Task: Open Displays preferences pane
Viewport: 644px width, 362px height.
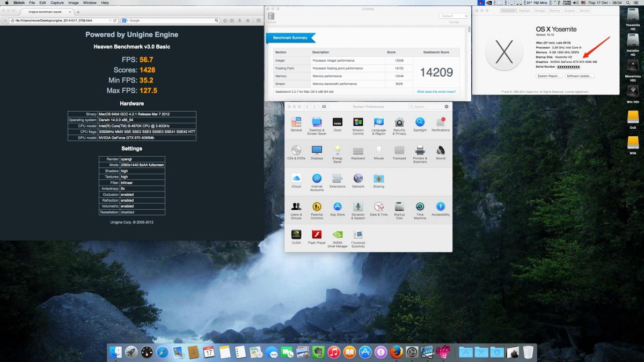Action: coord(317,152)
